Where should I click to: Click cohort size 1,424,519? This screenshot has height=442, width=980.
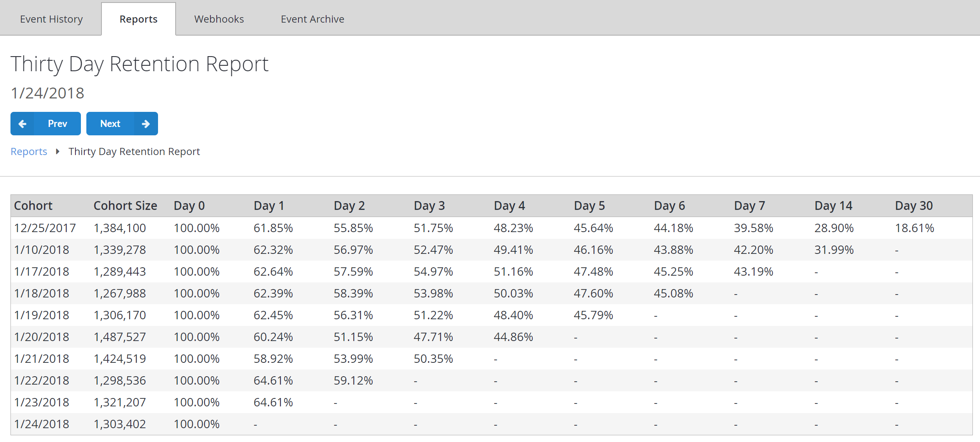[120, 359]
